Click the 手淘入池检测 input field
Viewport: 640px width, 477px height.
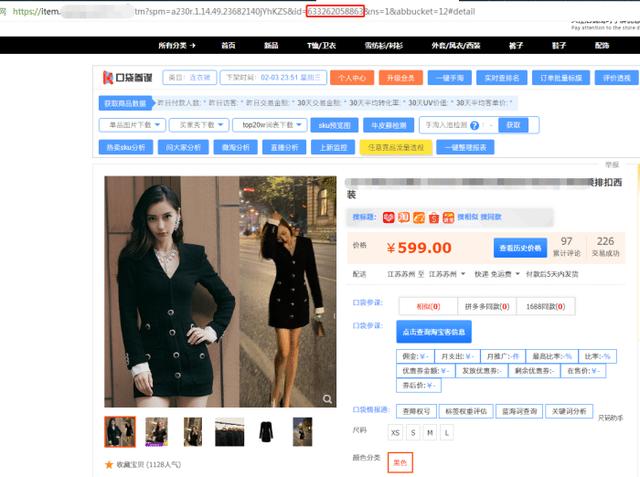[x=444, y=126]
